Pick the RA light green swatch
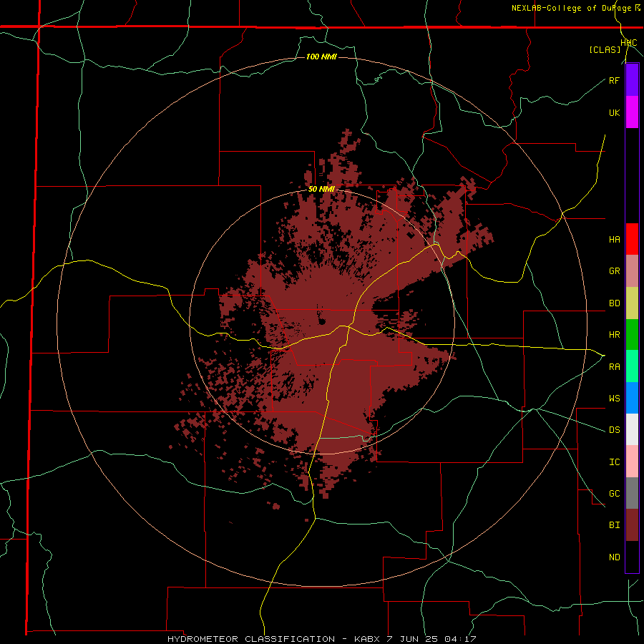 (632, 366)
